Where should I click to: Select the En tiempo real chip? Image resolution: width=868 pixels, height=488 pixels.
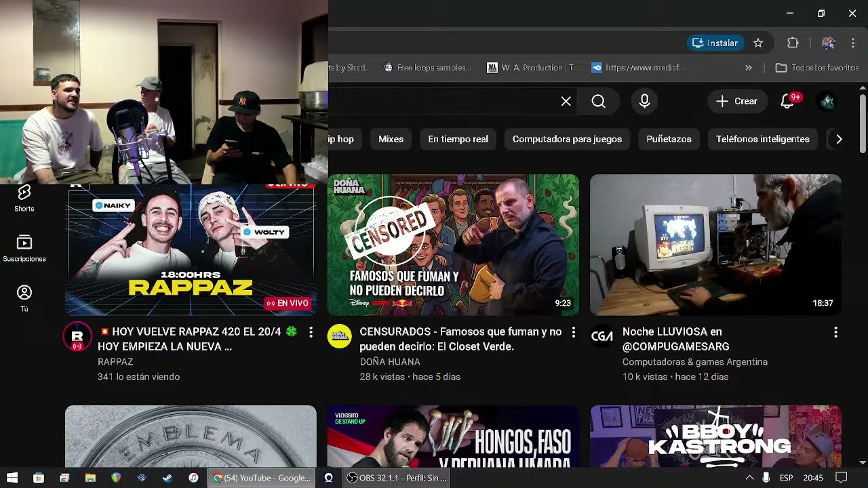458,139
